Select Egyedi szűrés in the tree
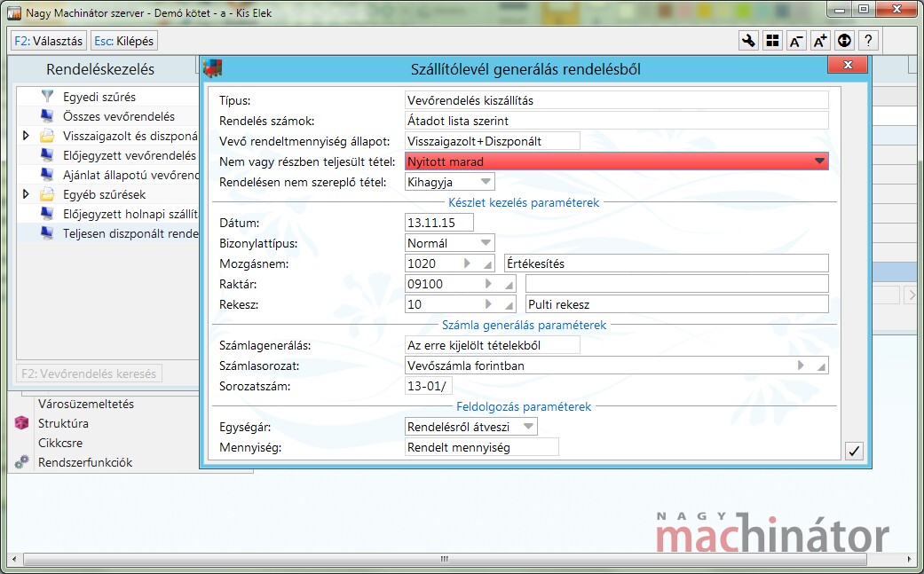 tap(99, 97)
